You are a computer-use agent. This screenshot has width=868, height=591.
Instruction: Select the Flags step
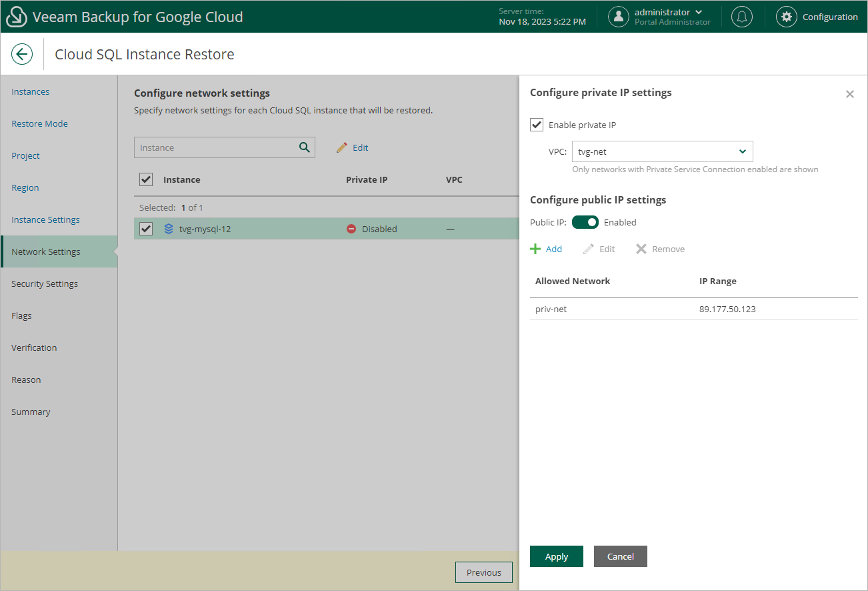pos(21,316)
